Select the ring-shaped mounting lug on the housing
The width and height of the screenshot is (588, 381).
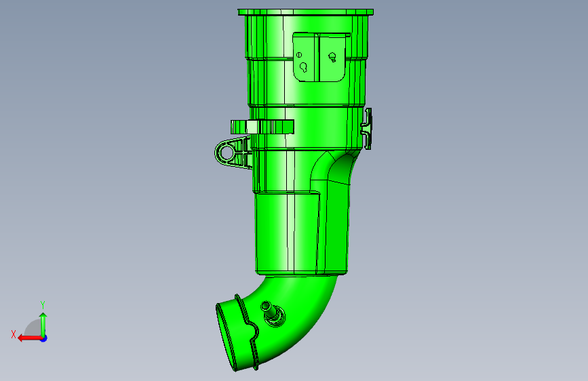coord(233,153)
